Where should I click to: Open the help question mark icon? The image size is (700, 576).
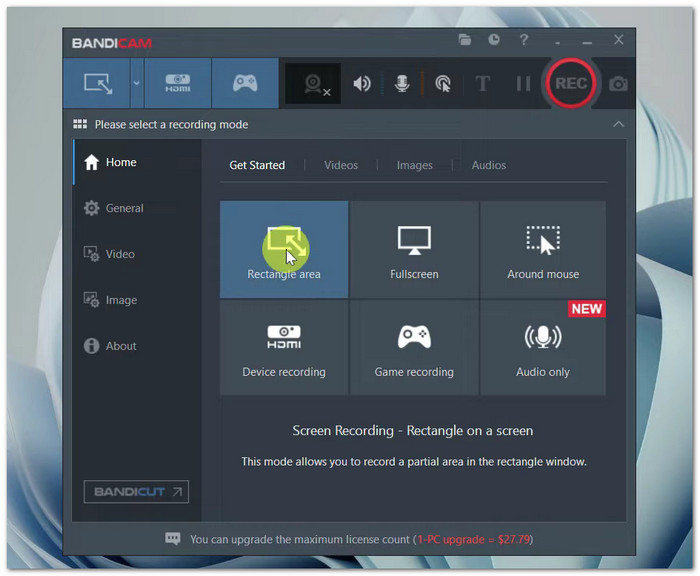524,40
